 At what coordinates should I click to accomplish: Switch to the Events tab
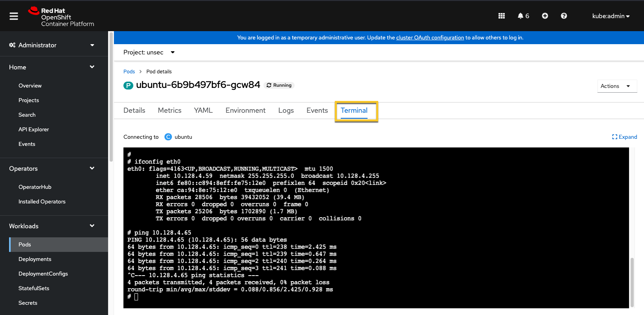pyautogui.click(x=317, y=111)
